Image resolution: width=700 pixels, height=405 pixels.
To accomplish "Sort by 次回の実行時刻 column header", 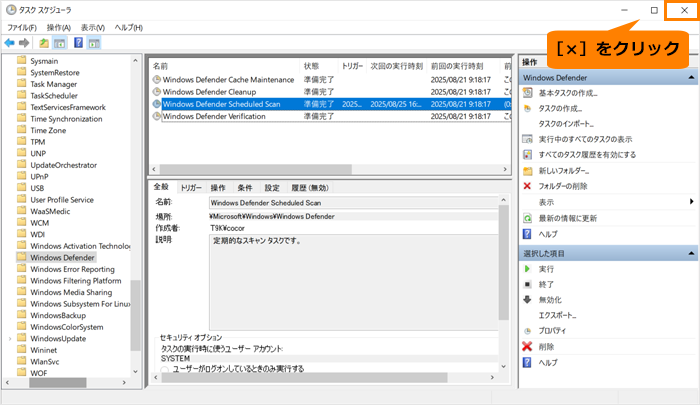I will tap(396, 66).
